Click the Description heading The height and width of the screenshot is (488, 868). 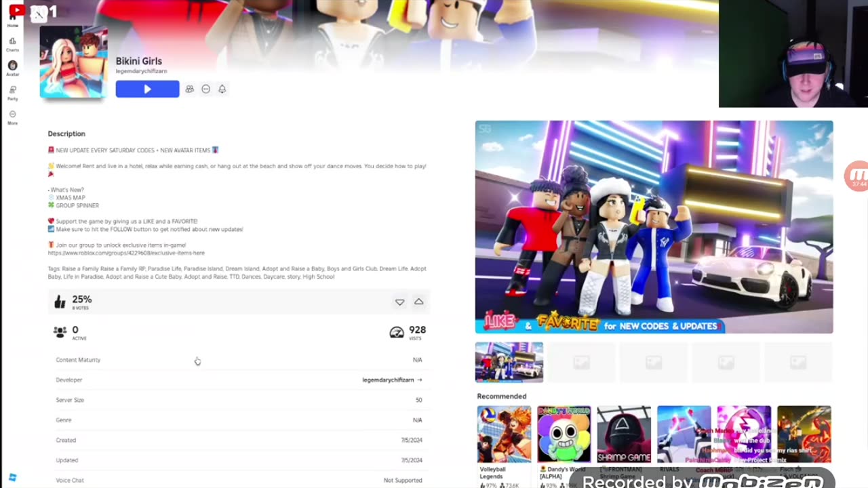(66, 134)
